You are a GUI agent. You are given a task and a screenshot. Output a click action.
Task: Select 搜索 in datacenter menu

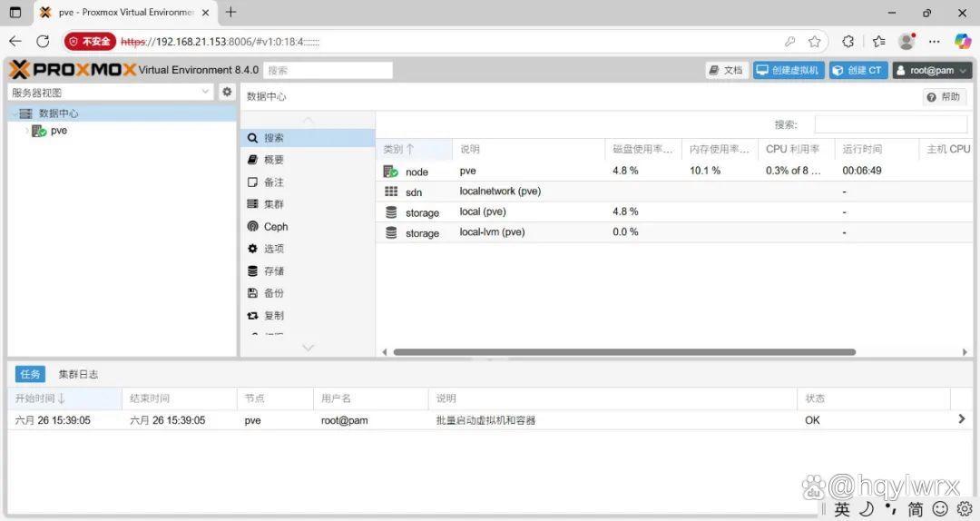[x=308, y=138]
